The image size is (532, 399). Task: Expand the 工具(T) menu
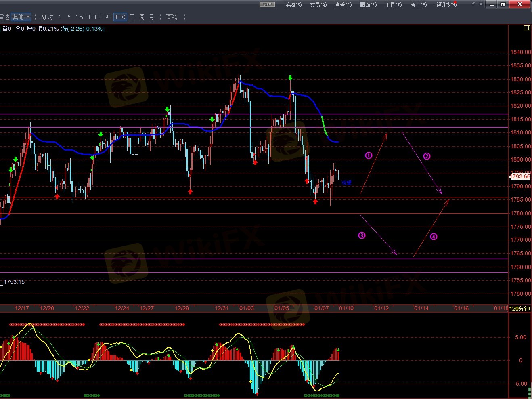pyautogui.click(x=393, y=5)
